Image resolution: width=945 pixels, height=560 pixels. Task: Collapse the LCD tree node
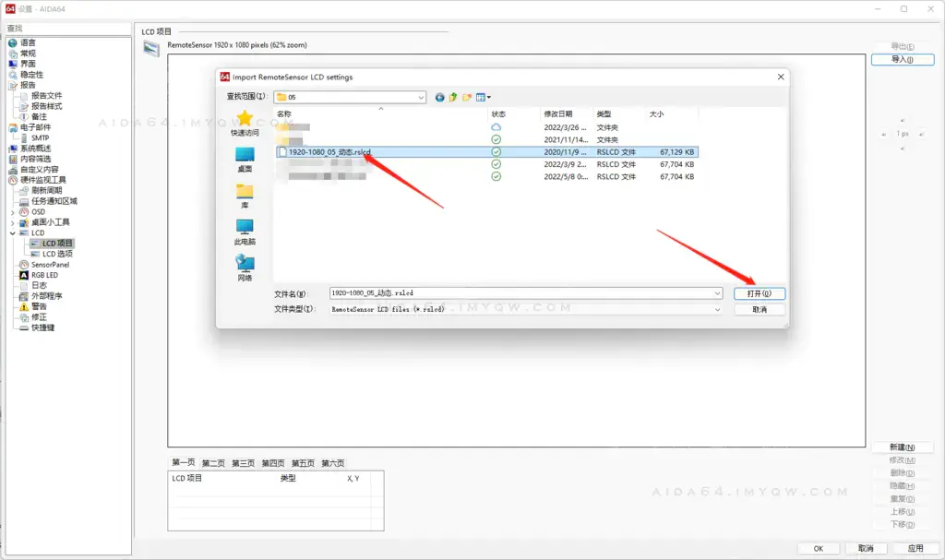coord(13,233)
